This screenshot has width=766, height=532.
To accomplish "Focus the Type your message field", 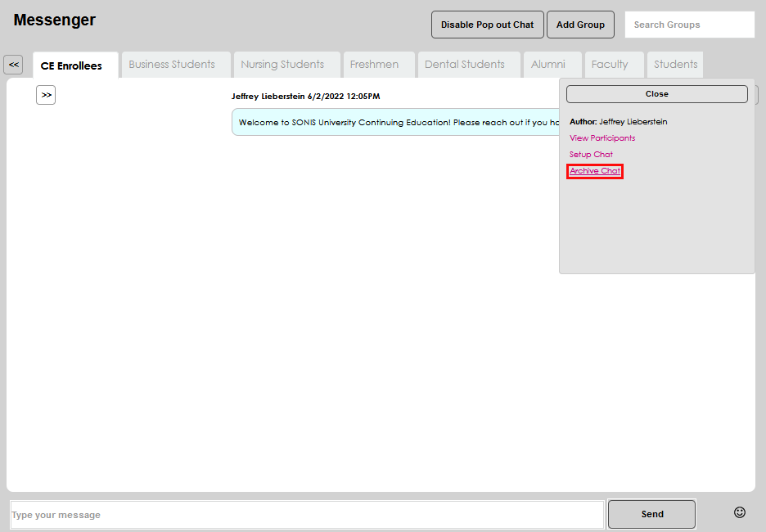I will 307,515.
